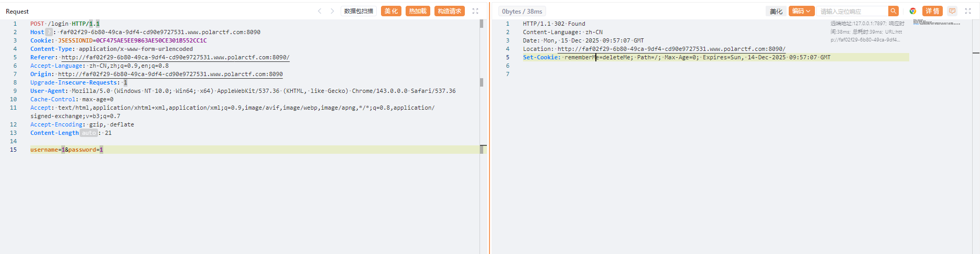Expand the Request editor to fullscreen
Screen dimensions: 980x254
tap(475, 11)
